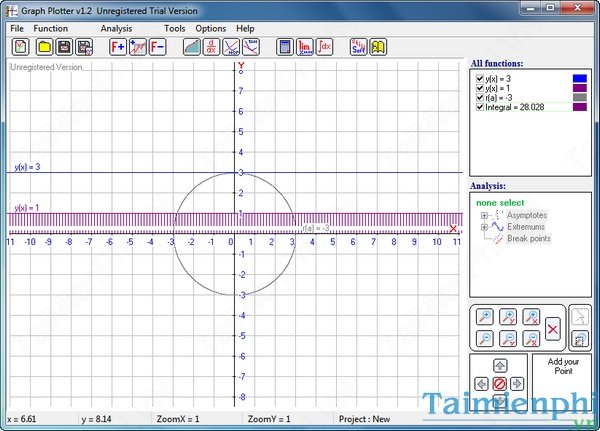This screenshot has width=600, height=431.
Task: Zoom in on Y axis only
Action: [x=508, y=317]
